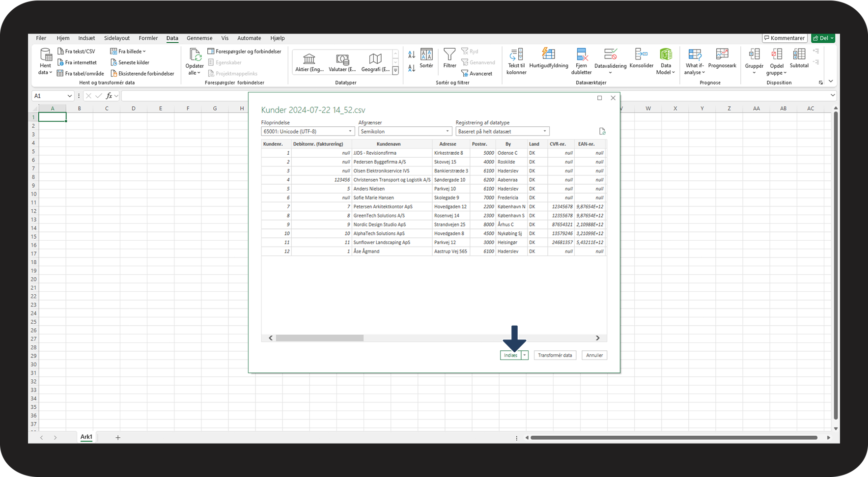
Task: Click the Filtrer funnel icon
Action: pos(449,54)
